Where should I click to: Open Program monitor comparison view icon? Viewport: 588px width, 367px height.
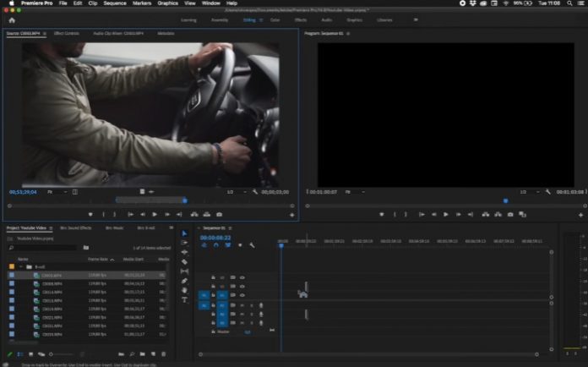522,214
